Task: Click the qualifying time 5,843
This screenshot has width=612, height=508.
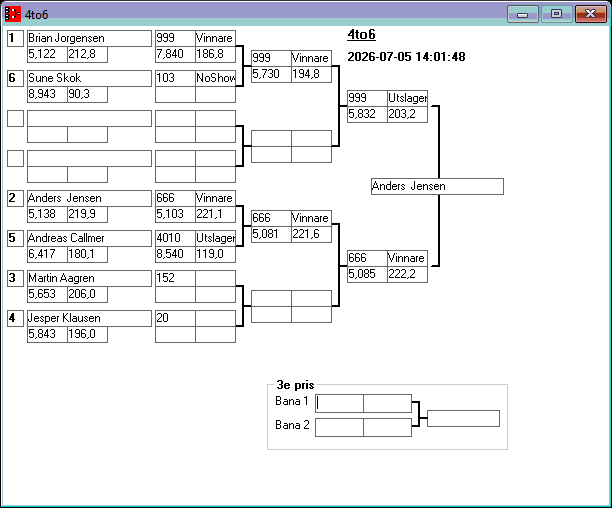Action: pyautogui.click(x=47, y=334)
